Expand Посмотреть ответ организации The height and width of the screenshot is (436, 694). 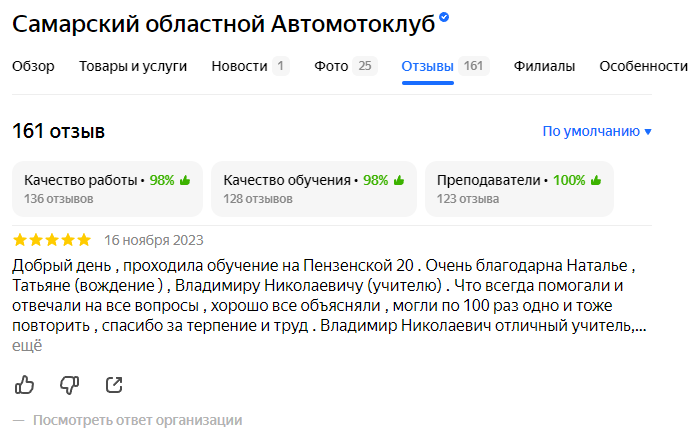click(137, 420)
